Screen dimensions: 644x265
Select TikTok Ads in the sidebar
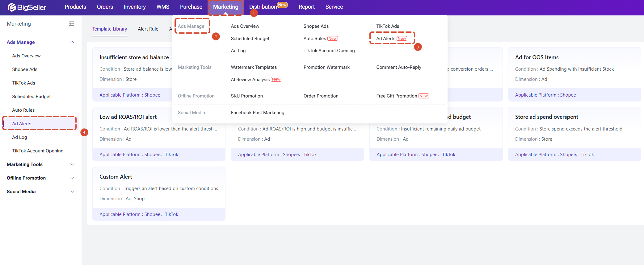pos(24,83)
